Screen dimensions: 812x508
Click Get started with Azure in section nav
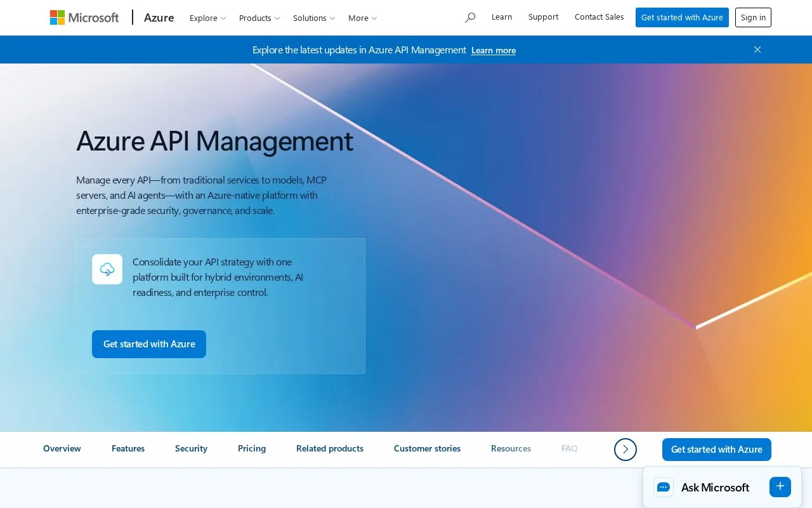coord(717,450)
